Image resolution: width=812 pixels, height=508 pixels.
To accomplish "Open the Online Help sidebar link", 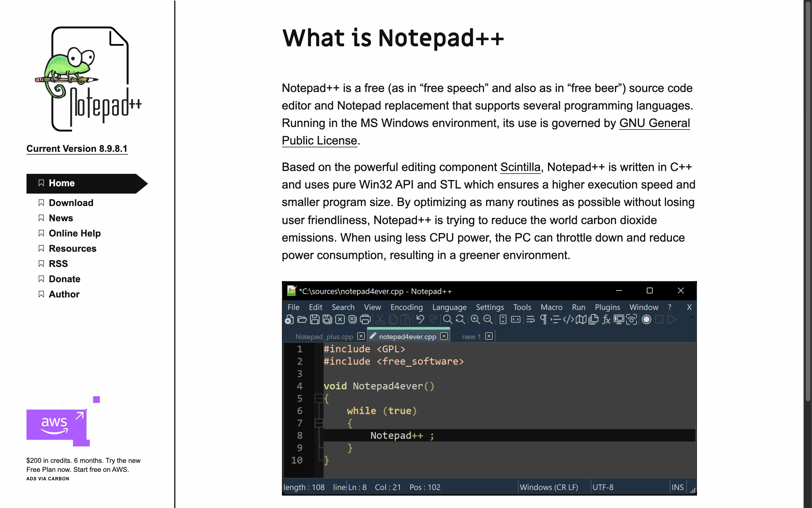I will [74, 233].
